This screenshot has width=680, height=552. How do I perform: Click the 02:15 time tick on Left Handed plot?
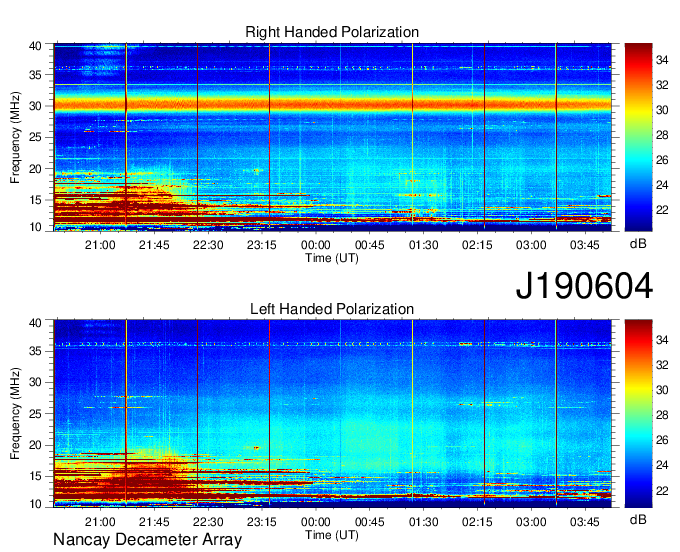point(477,522)
